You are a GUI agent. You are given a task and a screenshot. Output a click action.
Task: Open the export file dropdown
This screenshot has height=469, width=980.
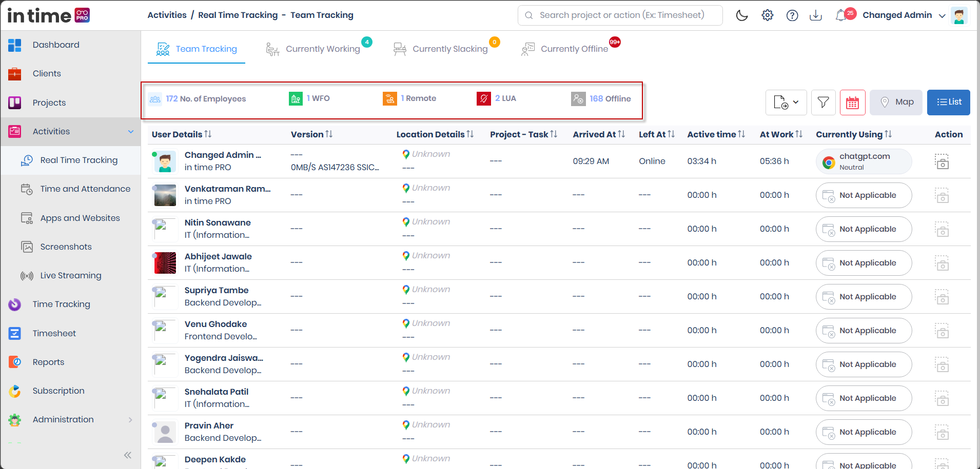786,103
